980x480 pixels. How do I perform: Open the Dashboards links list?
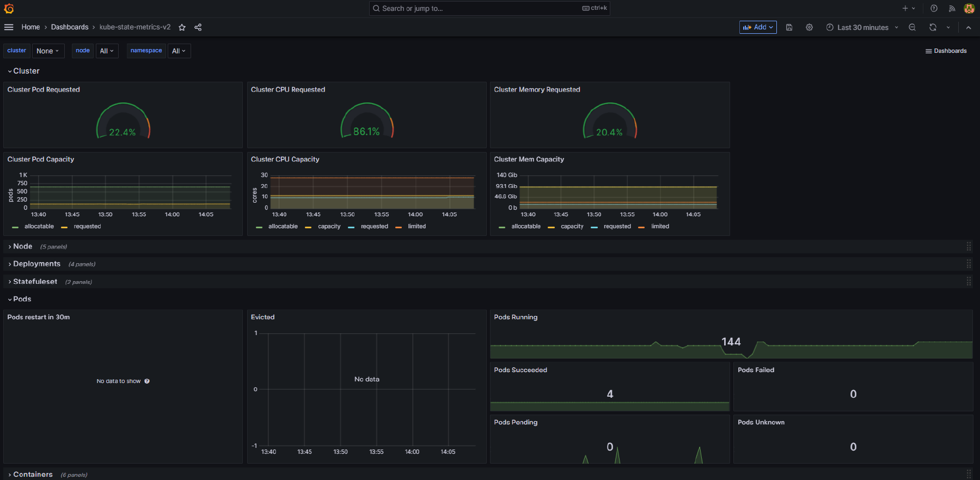tap(946, 51)
